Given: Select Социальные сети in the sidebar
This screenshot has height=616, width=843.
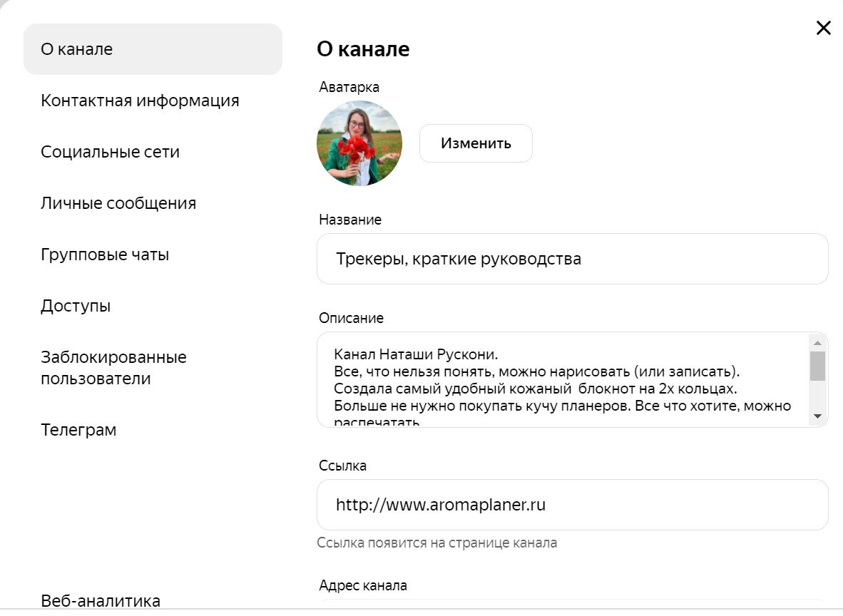Looking at the screenshot, I should (111, 151).
